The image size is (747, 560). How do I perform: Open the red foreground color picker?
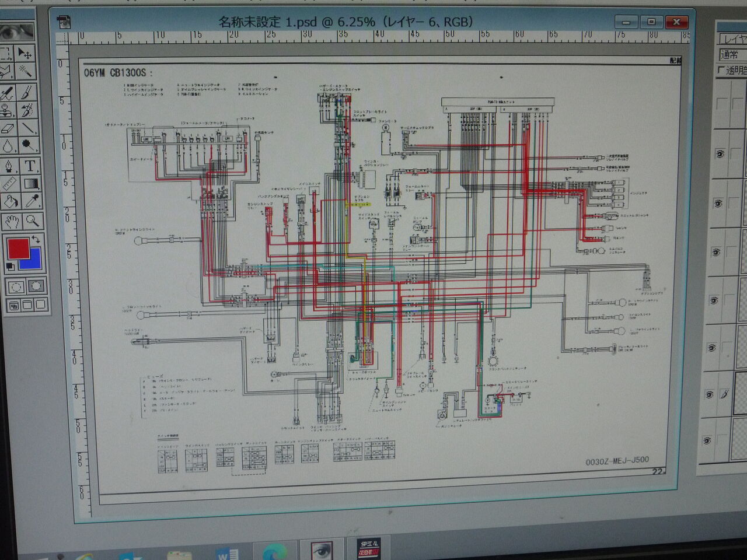pyautogui.click(x=18, y=248)
